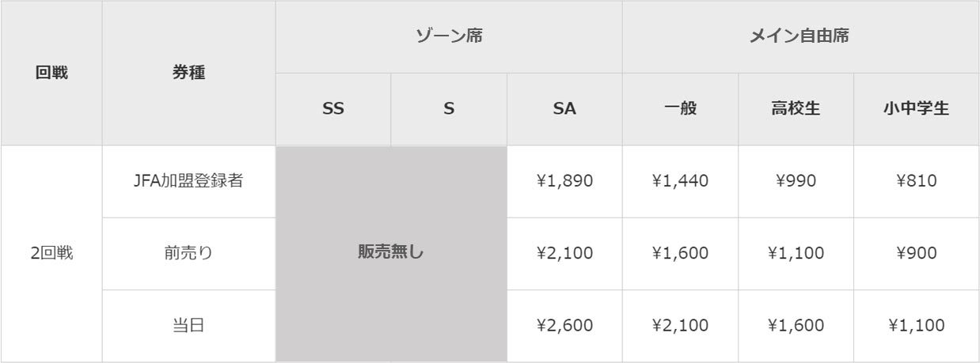
Task: Click the 当日 ticket type cell
Action: (x=189, y=326)
